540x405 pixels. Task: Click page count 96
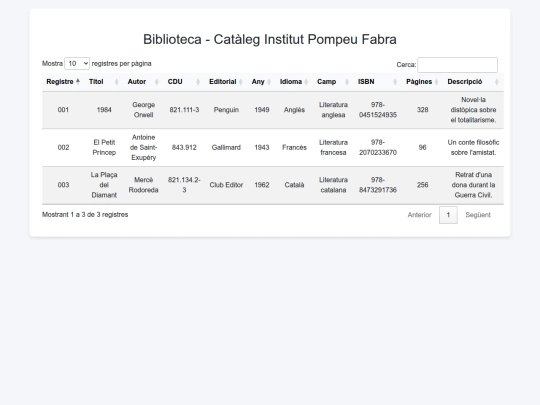422,147
